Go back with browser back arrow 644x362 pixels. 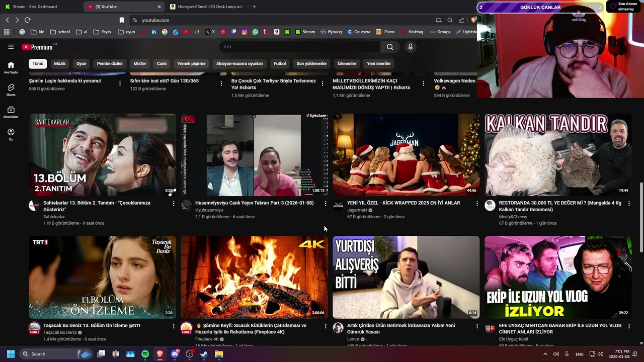tap(7, 20)
